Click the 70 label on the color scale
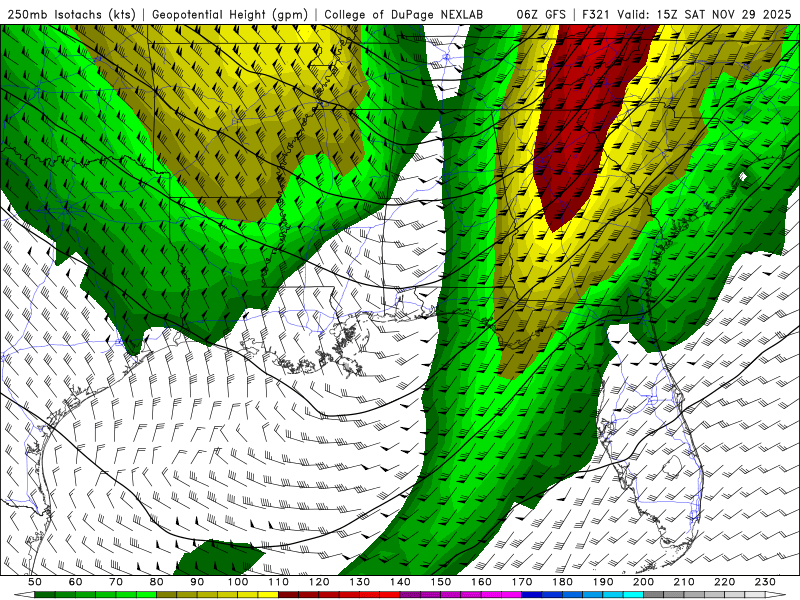The height and width of the screenshot is (600, 800). (x=116, y=582)
